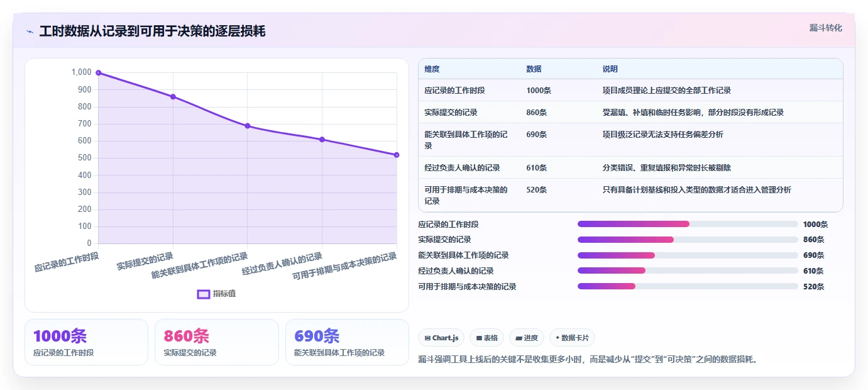
Task: Click the 690条 value in the table
Action: 537,135
